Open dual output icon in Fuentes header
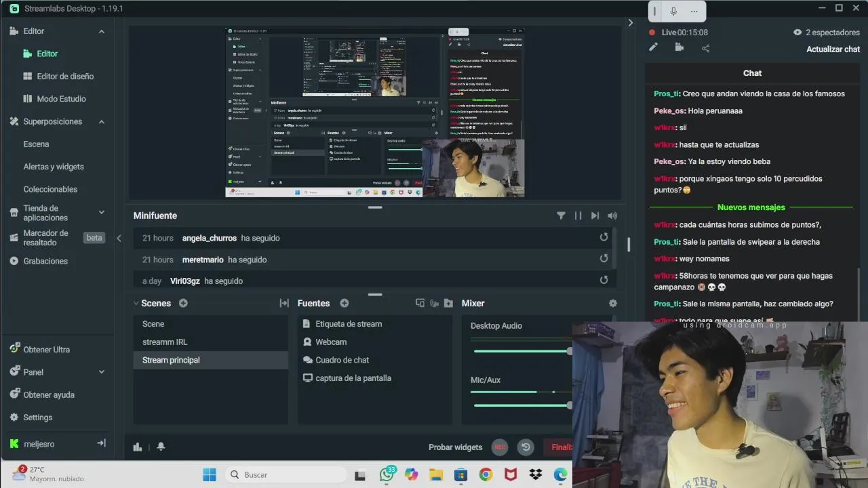868x488 pixels. coord(420,303)
